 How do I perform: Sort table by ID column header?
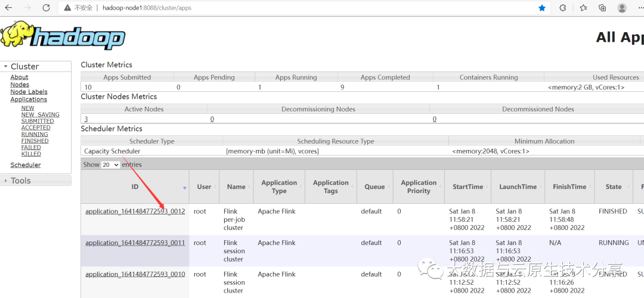coord(135,187)
